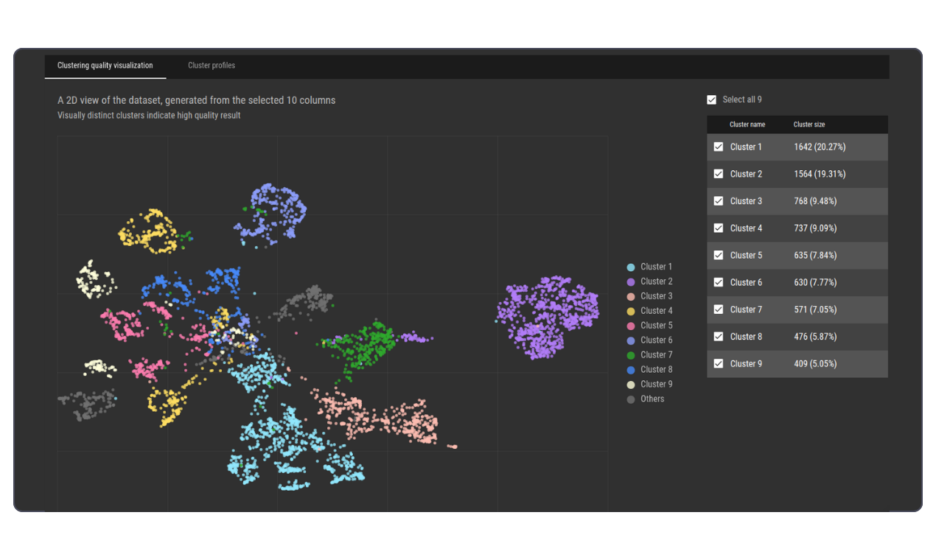The image size is (936, 560).
Task: Click the Cluster 1 legend label
Action: tap(657, 267)
